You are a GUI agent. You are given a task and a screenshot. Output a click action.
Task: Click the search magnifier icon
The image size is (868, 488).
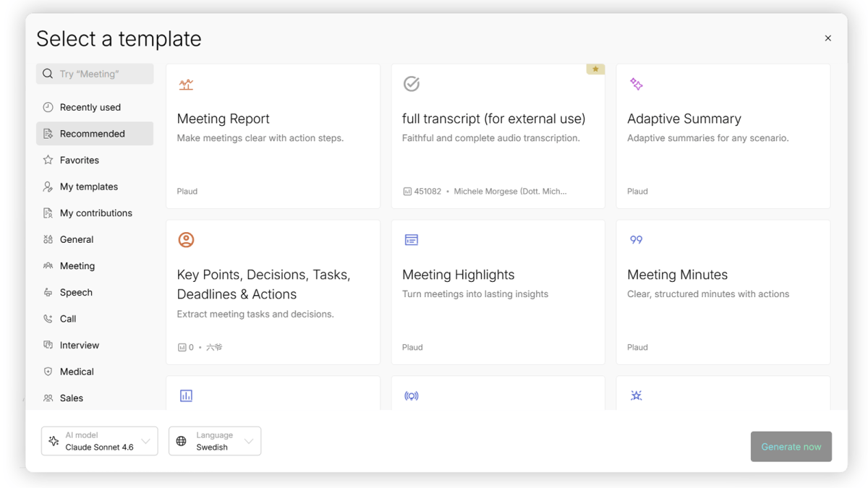48,74
